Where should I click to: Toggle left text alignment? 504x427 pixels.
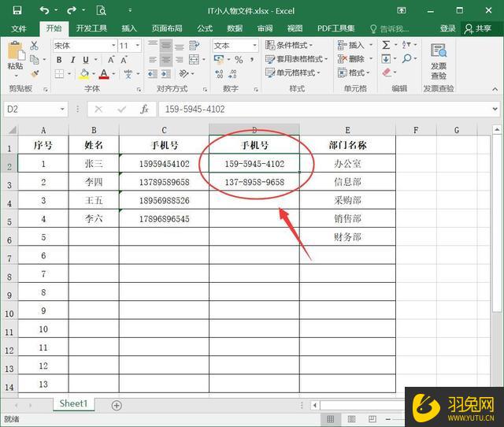[x=153, y=60]
